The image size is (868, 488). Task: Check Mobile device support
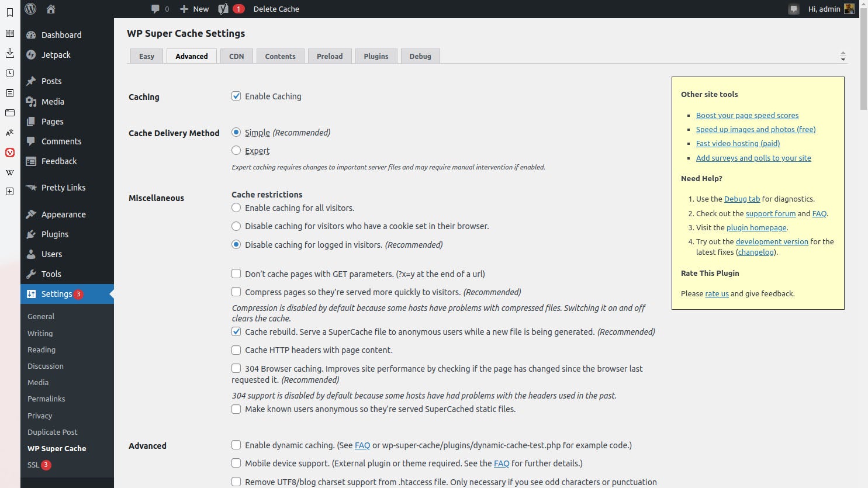point(236,463)
